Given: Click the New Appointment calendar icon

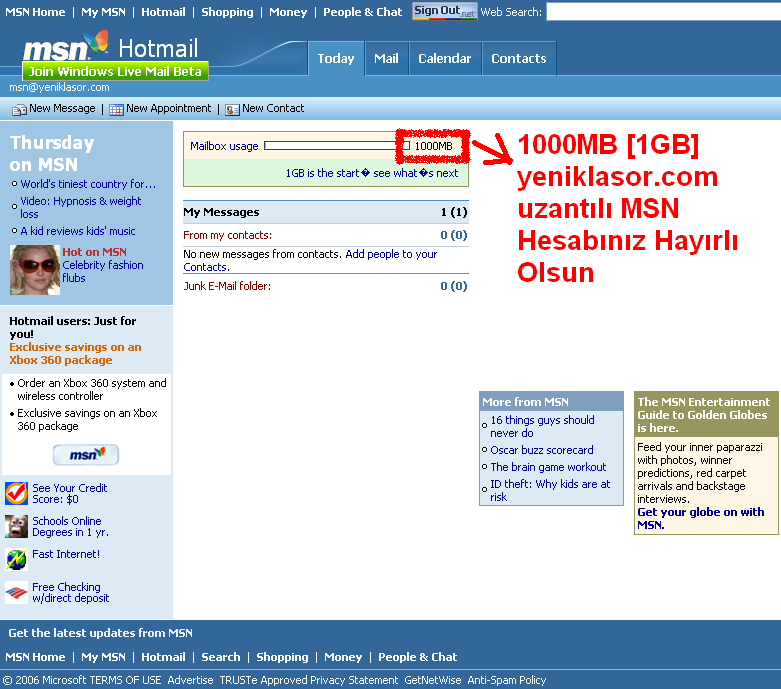Looking at the screenshot, I should pyautogui.click(x=116, y=109).
